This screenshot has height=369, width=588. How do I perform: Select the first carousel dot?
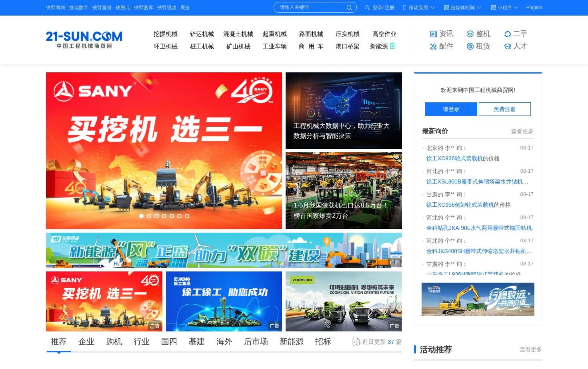(x=141, y=216)
